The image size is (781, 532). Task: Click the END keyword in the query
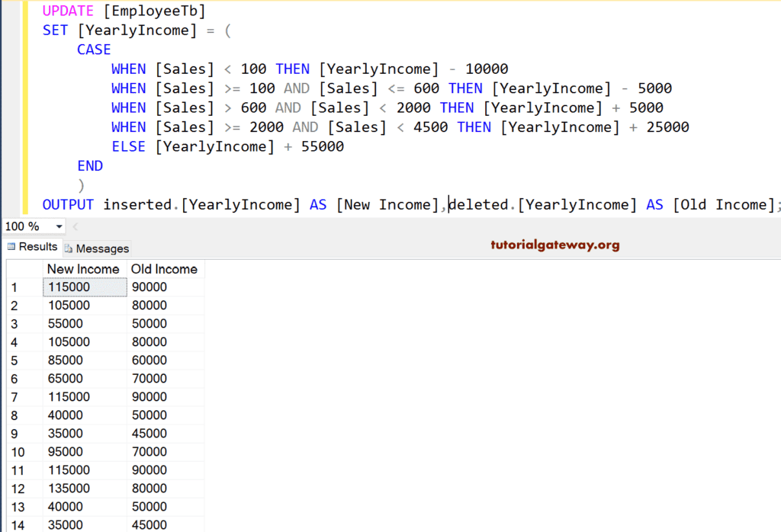(90, 166)
